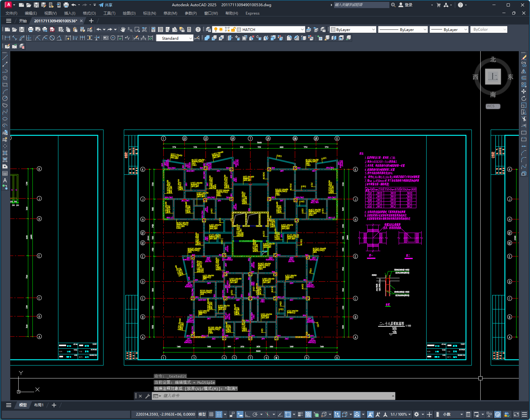
Task: Toggle ortho mode in status bar
Action: click(x=247, y=414)
